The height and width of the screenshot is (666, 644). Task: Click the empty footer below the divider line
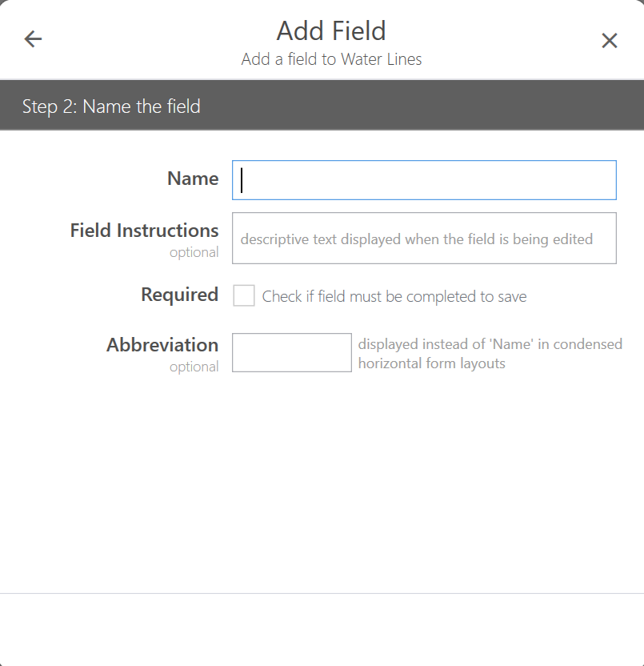(322, 629)
